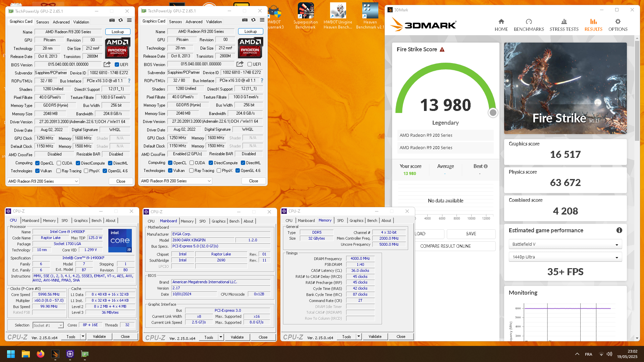Switch to Advanced tab in right GPU-Z
Viewport: 644px width, 362px height.
(x=194, y=22)
